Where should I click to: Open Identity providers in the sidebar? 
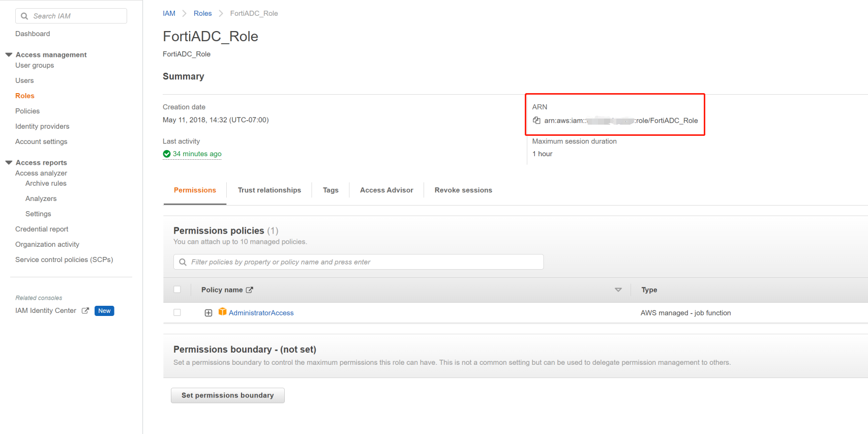click(42, 127)
